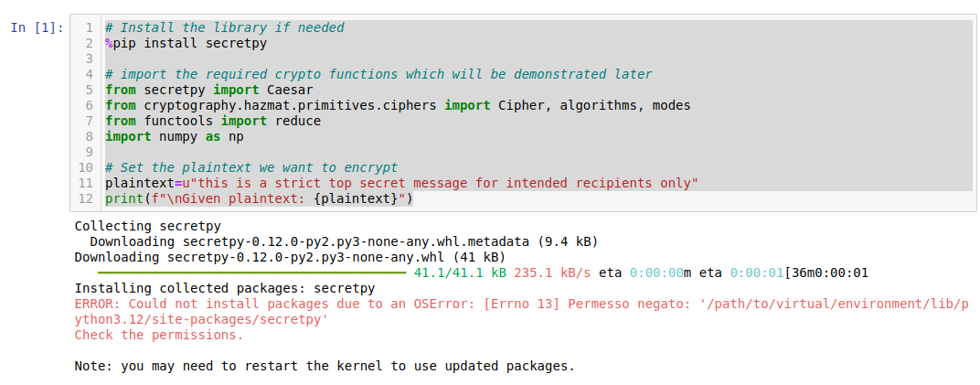Click the 'Note: you may need to restart' line
980x385 pixels.
click(325, 366)
